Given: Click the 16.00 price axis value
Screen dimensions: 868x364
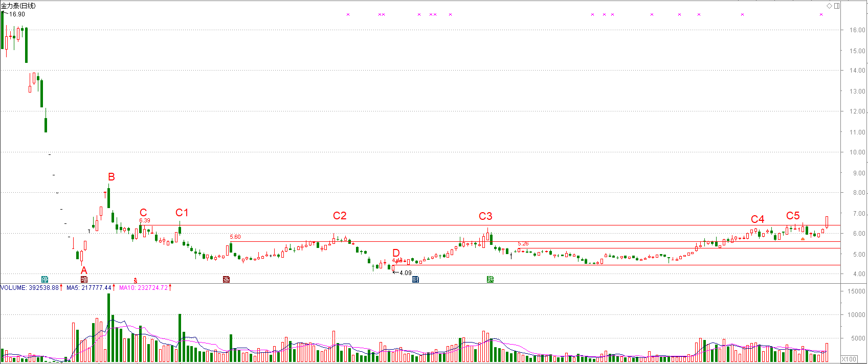Looking at the screenshot, I should (x=857, y=30).
